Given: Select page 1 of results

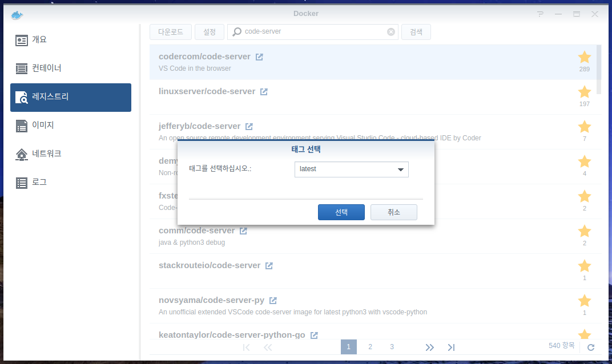Looking at the screenshot, I should click(349, 347).
